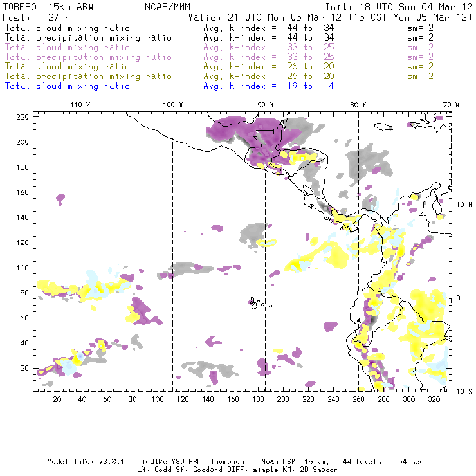This screenshot has height=476, width=476.
Task: Click the blue 'Avg. k-index = 19 to 4' text
Action: point(269,86)
